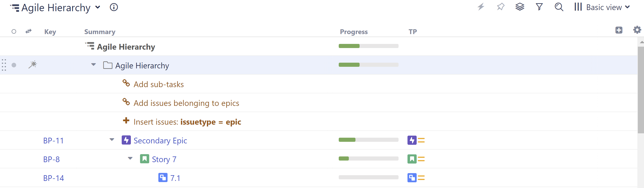Click the pin icon in toolbar

501,7
